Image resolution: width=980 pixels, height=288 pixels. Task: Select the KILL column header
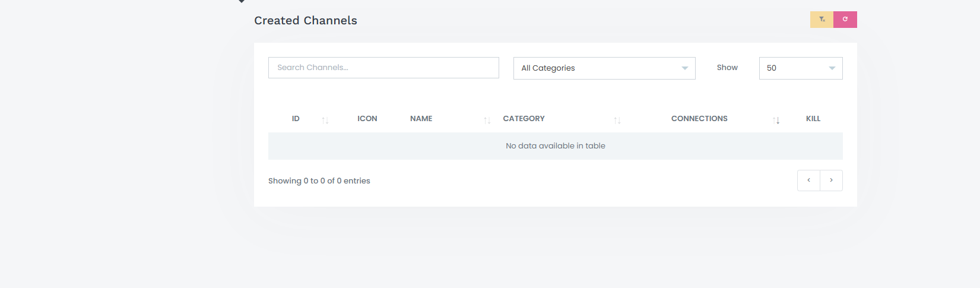tap(813, 119)
